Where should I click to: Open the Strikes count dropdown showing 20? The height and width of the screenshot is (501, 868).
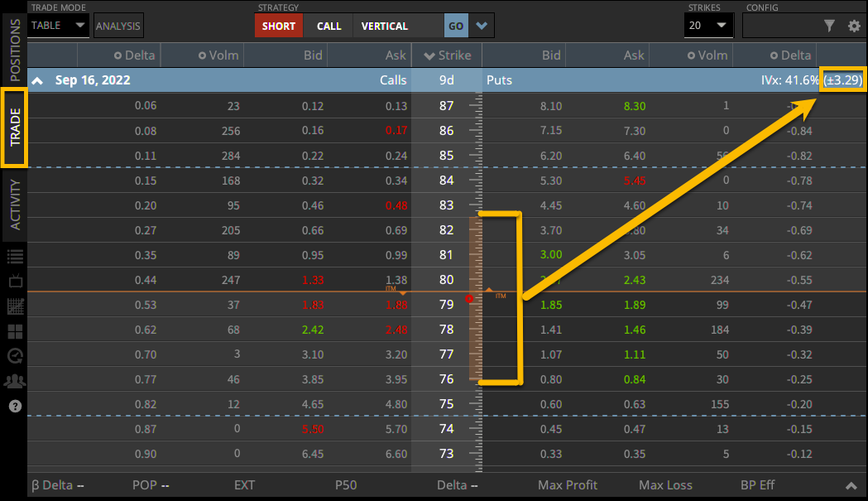coord(708,26)
